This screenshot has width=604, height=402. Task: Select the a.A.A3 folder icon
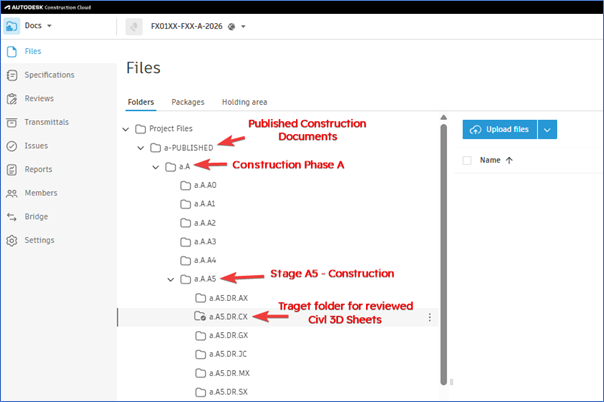click(185, 242)
